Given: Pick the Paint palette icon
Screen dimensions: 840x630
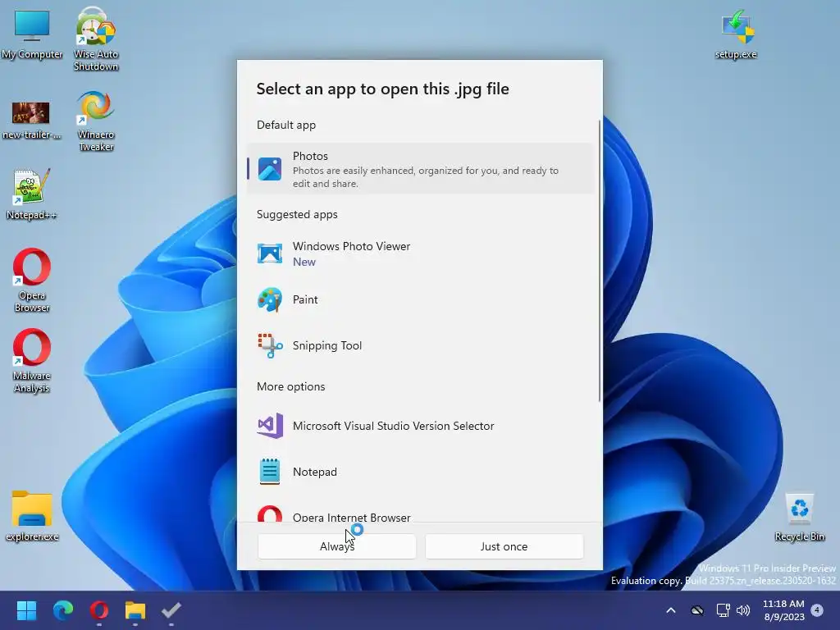Looking at the screenshot, I should 269,299.
